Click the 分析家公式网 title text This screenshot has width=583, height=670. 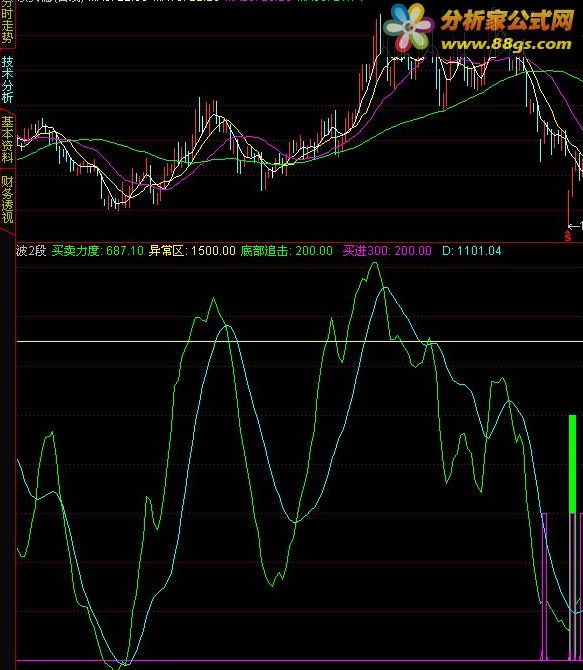(x=507, y=21)
